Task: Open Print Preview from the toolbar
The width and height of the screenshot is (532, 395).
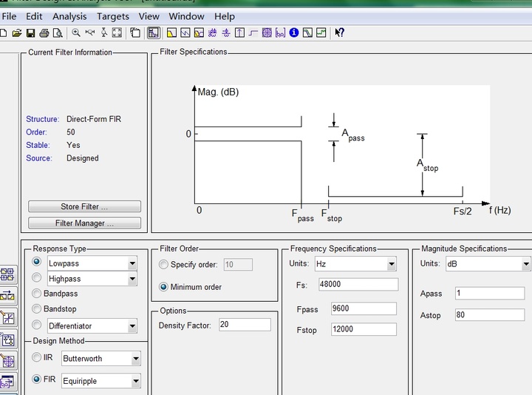Action: pyautogui.click(x=58, y=33)
